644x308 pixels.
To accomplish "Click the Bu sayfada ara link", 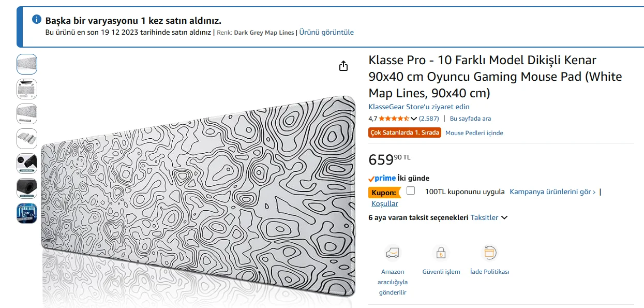I will point(470,119).
